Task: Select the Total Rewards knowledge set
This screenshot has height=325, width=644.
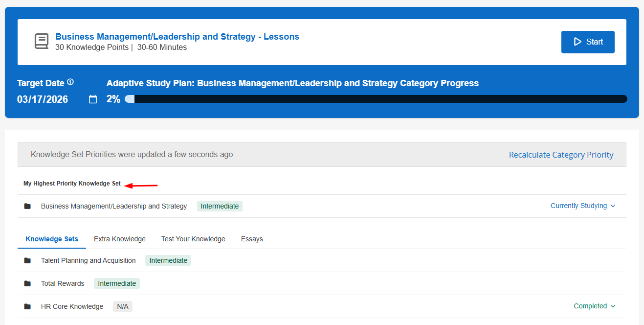Action: [x=63, y=283]
